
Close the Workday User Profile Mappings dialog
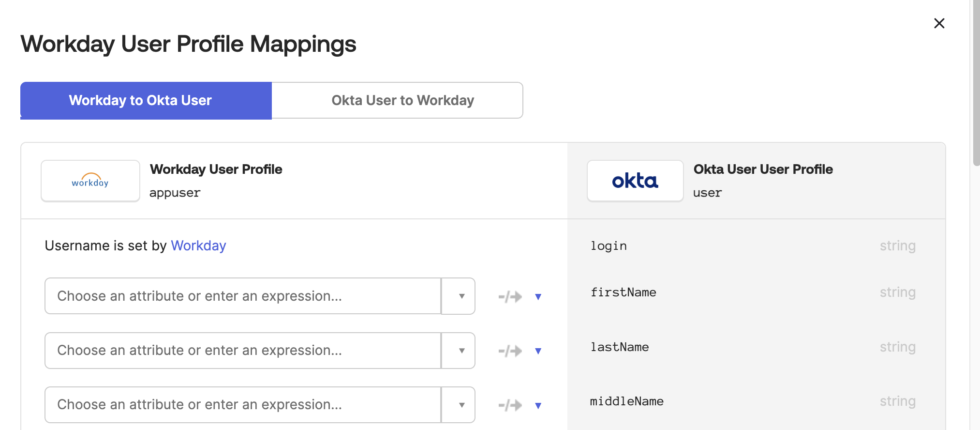point(939,23)
